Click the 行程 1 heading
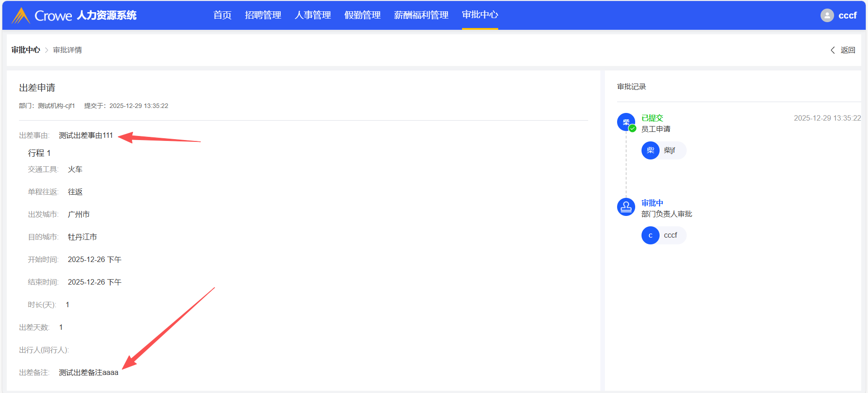The width and height of the screenshot is (868, 393). click(39, 153)
